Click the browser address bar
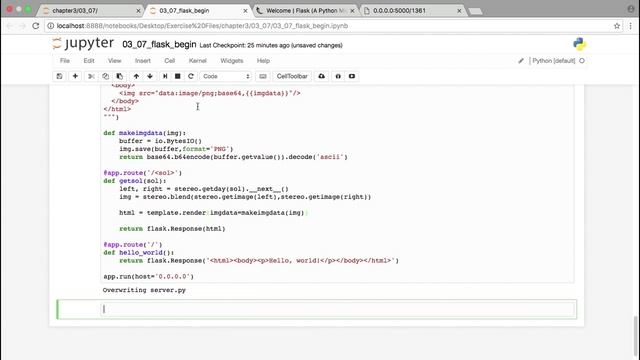The height and width of the screenshot is (360, 640). click(333, 26)
